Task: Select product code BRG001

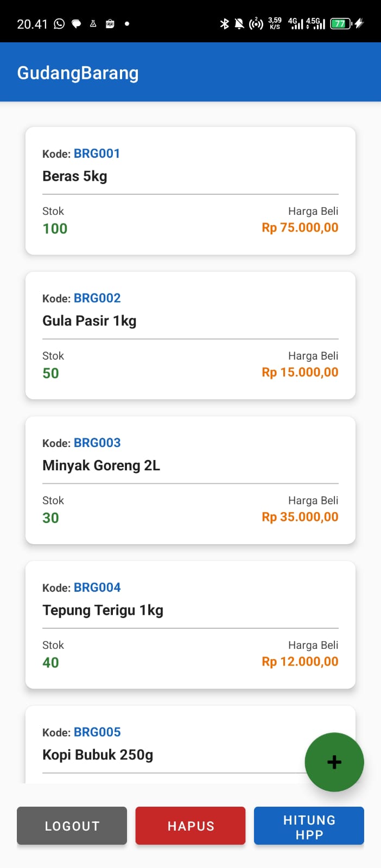Action: pos(97,154)
